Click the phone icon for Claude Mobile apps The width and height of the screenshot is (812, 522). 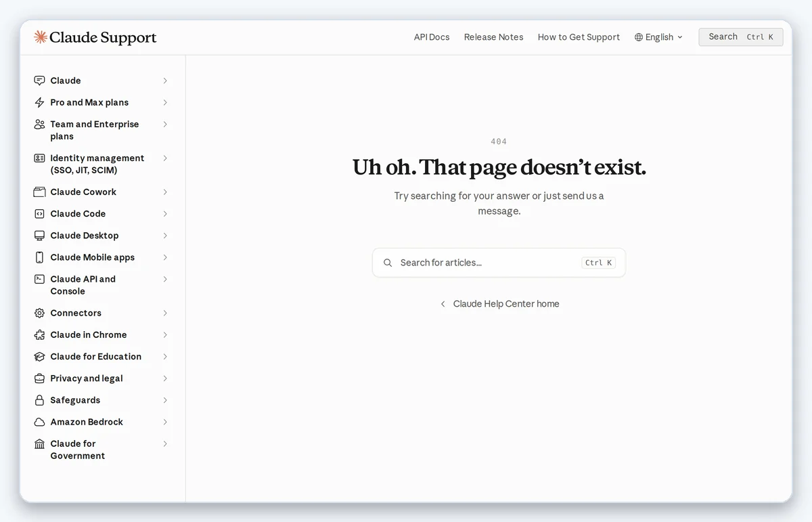point(39,257)
